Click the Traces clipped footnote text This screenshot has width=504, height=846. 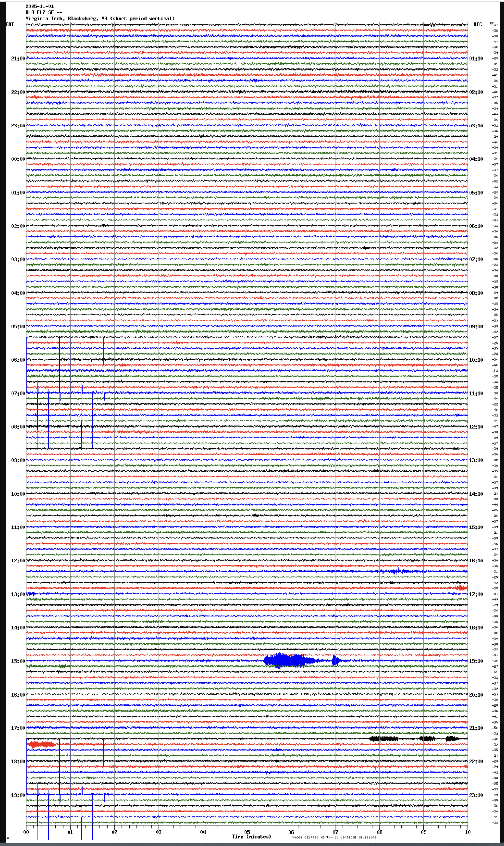click(333, 837)
